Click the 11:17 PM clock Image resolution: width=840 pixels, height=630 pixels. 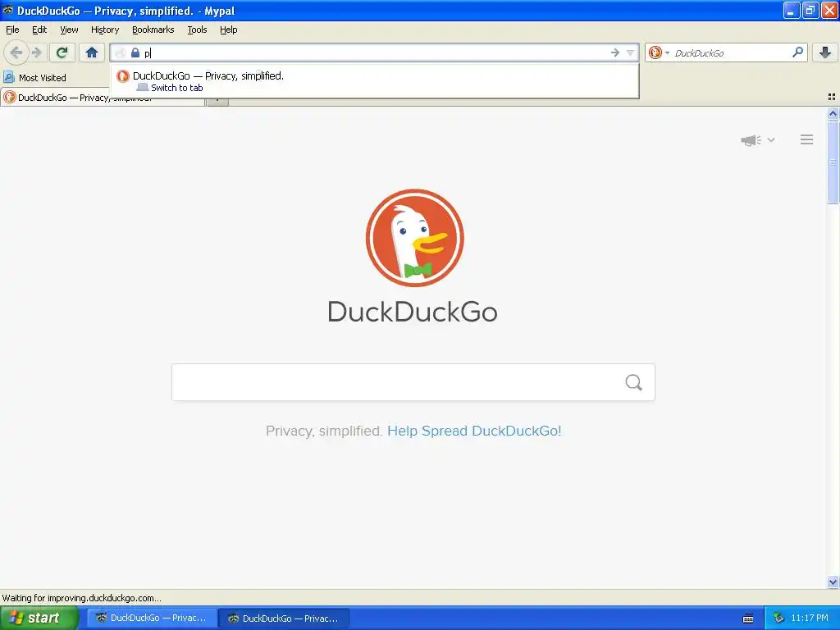point(810,619)
